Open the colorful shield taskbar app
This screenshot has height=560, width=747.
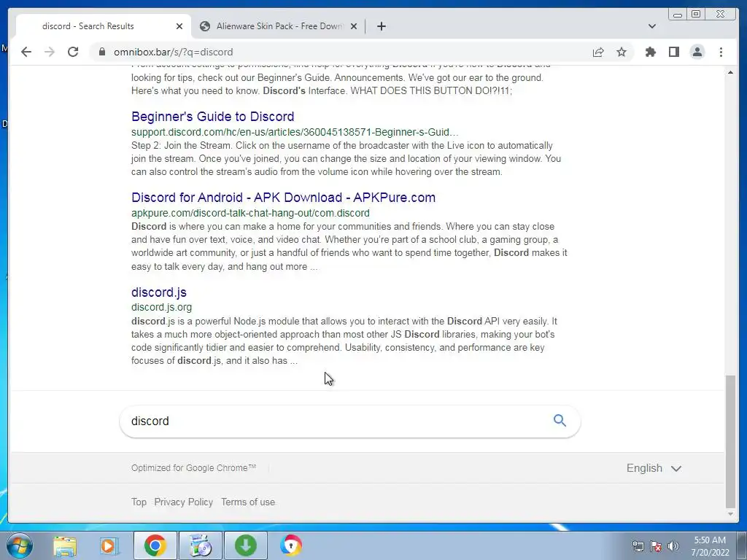click(x=290, y=545)
